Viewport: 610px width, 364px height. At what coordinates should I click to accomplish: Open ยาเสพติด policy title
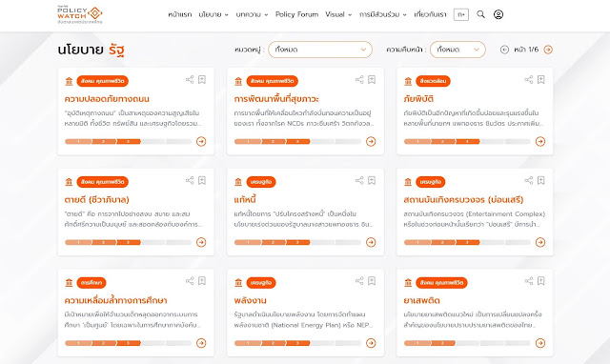(421, 300)
